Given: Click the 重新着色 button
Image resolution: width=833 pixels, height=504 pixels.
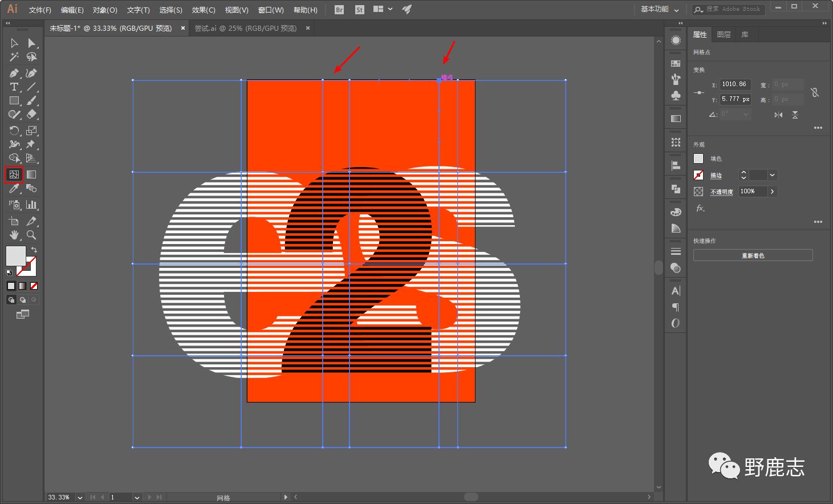Looking at the screenshot, I should click(x=753, y=255).
